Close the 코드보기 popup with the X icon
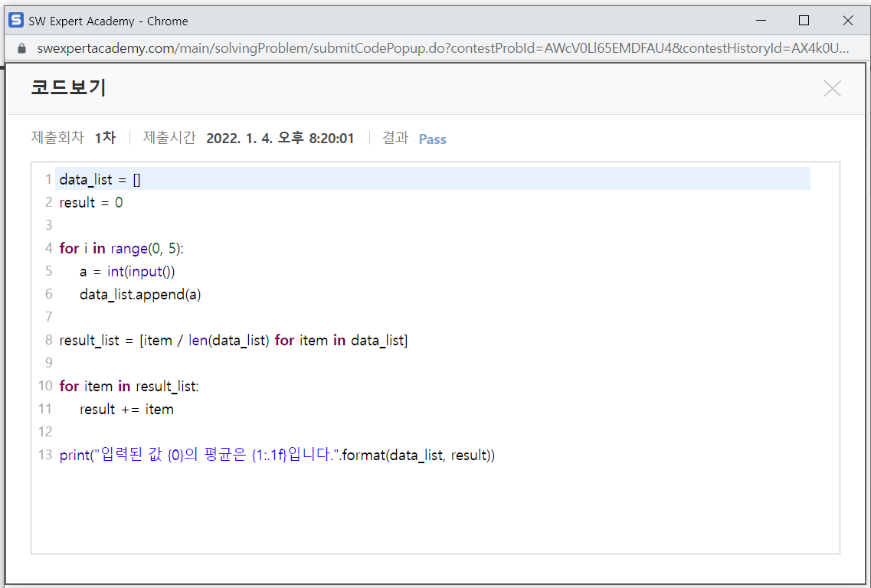871x588 pixels. tap(832, 88)
